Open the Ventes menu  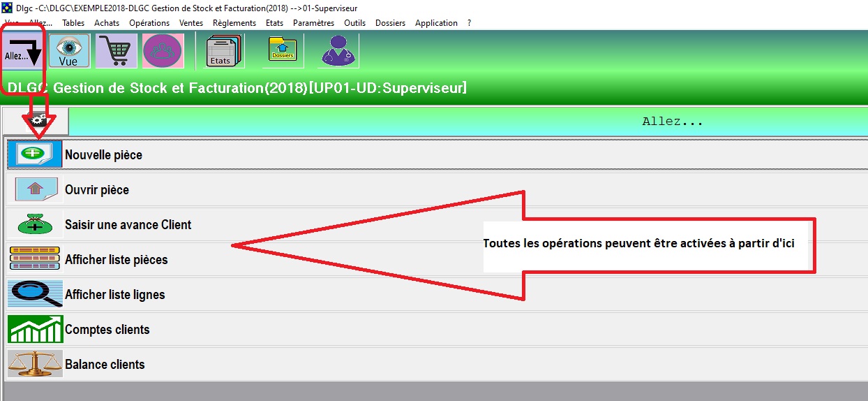[191, 23]
